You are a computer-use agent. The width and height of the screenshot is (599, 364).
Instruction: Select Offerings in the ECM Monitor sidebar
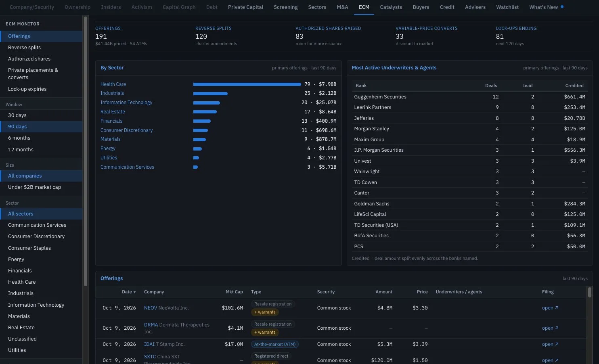(x=41, y=36)
